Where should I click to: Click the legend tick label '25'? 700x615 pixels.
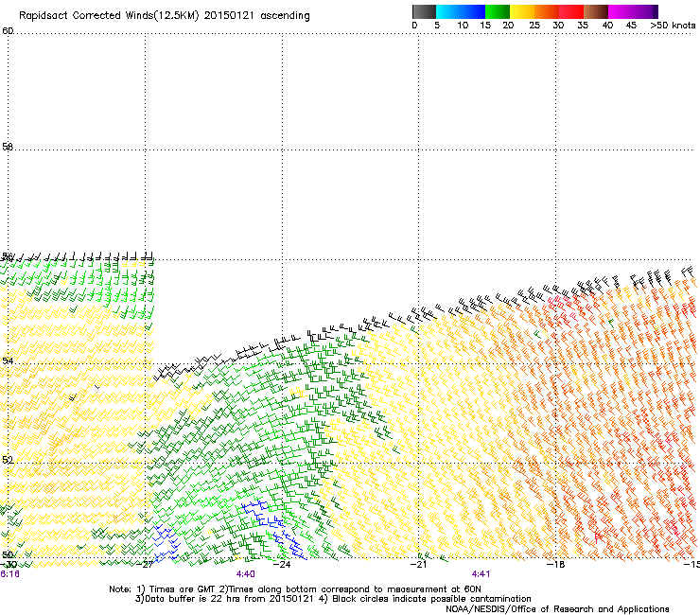tap(534, 26)
